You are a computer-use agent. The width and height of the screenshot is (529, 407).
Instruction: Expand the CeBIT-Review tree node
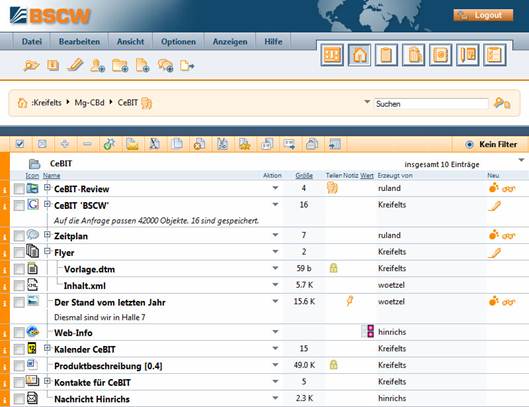[47, 187]
